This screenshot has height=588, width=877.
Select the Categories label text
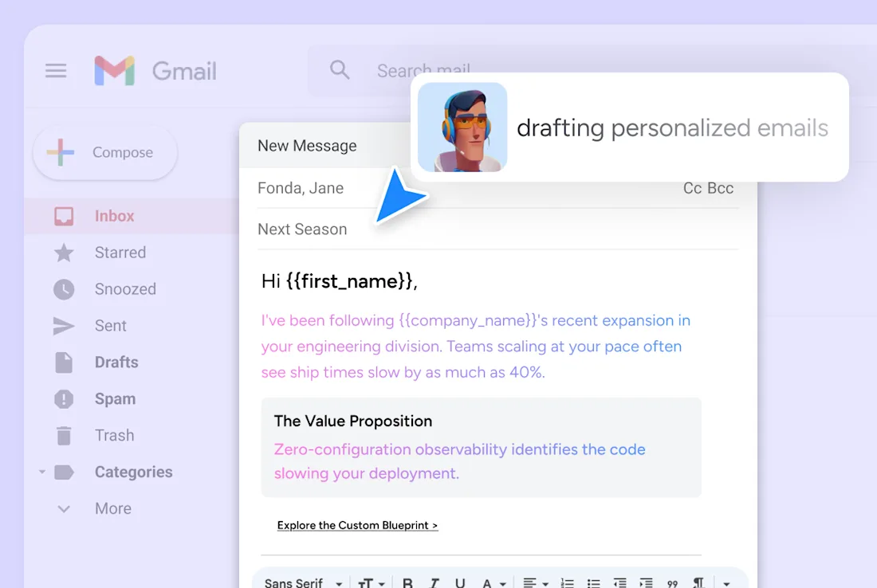pos(134,472)
